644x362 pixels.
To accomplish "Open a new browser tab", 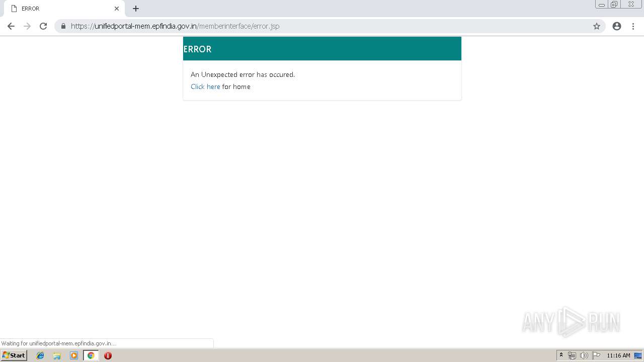I will click(x=136, y=9).
